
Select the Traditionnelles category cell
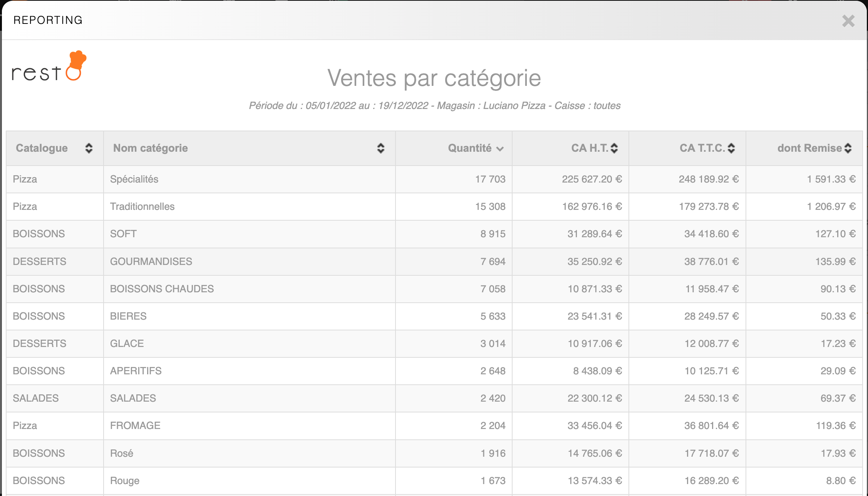pos(142,207)
